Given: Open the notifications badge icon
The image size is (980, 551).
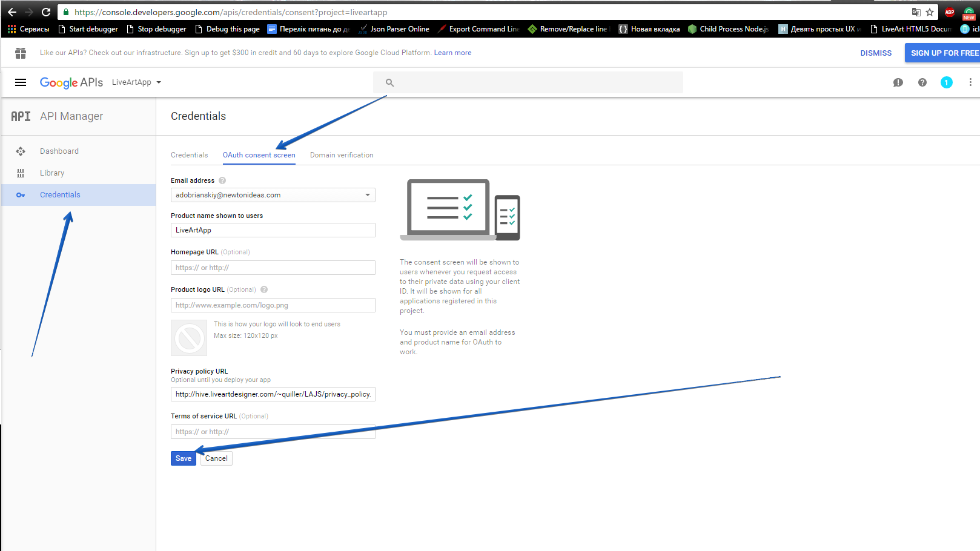Looking at the screenshot, I should coord(947,82).
